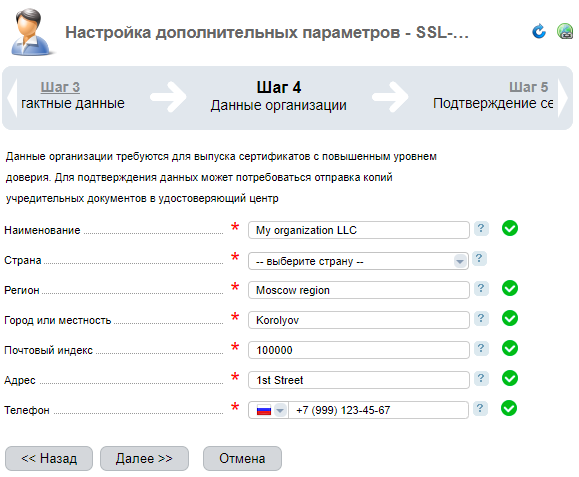The height and width of the screenshot is (477, 579).
Task: Open help icon for Адрес field
Action: click(x=481, y=378)
